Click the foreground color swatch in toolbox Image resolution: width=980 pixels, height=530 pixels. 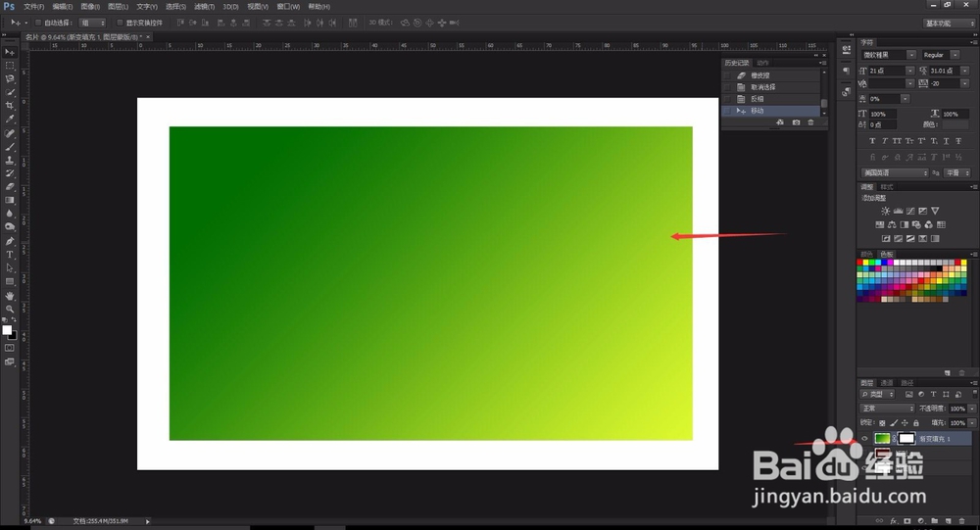pyautogui.click(x=7, y=330)
